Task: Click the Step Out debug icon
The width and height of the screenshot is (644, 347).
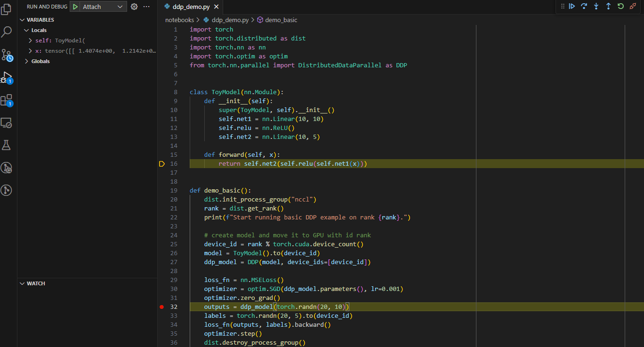Action: tap(608, 6)
